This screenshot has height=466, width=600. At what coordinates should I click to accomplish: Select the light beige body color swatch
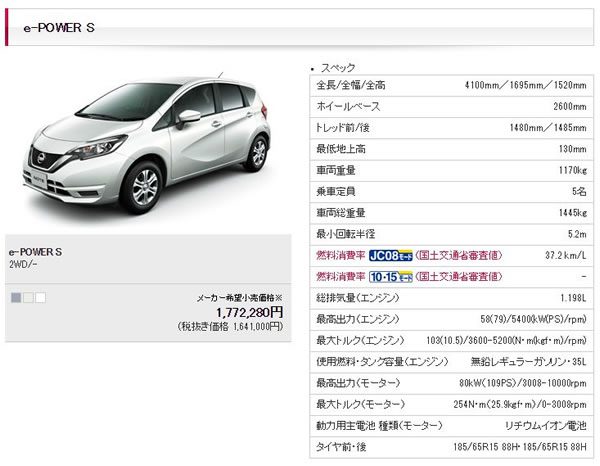[28, 297]
